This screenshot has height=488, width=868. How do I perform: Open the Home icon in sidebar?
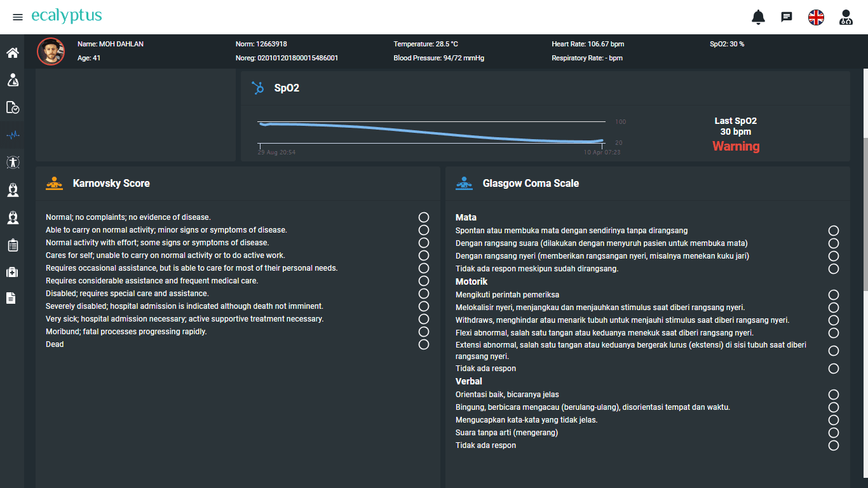(12, 53)
